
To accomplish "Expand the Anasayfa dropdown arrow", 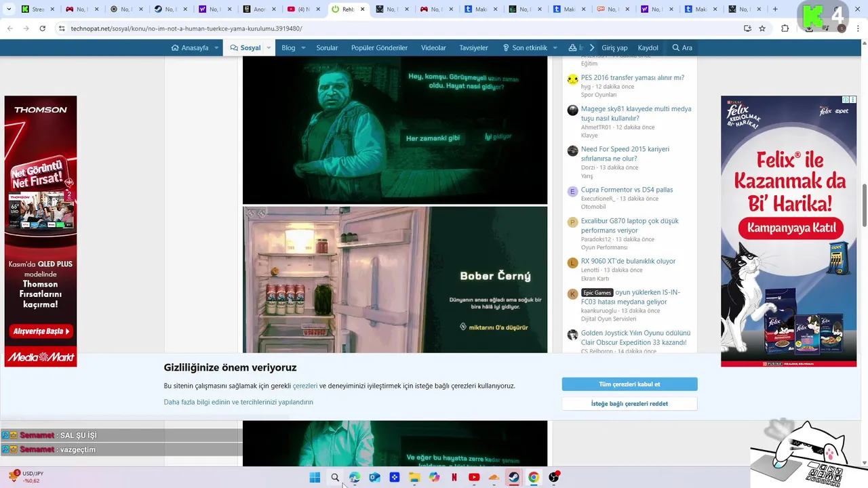I will [216, 48].
